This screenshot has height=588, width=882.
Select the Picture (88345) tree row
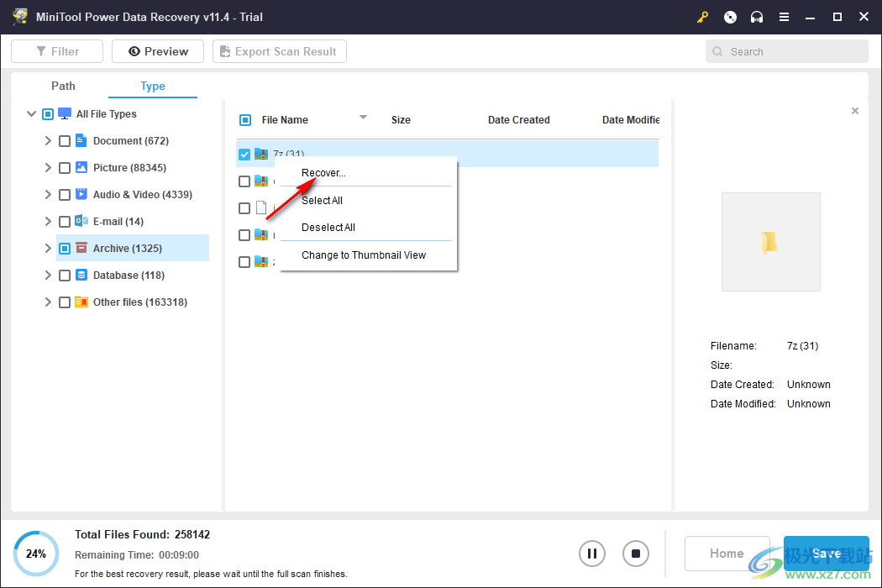tap(133, 168)
